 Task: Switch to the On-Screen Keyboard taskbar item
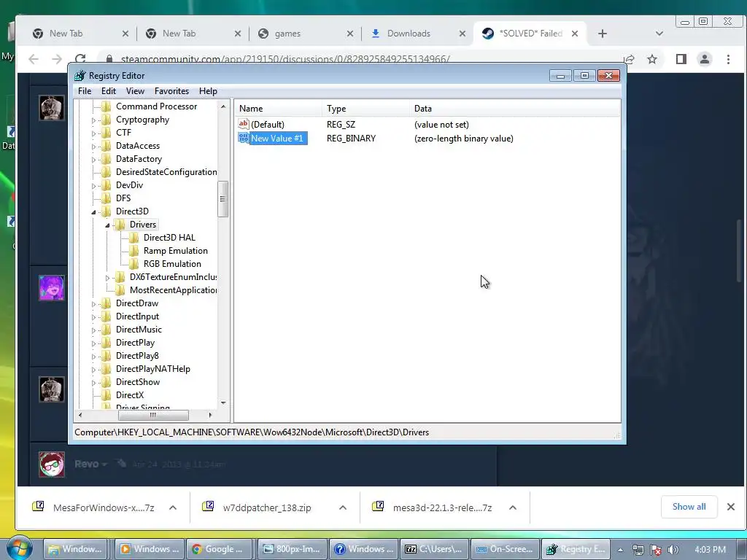(505, 549)
